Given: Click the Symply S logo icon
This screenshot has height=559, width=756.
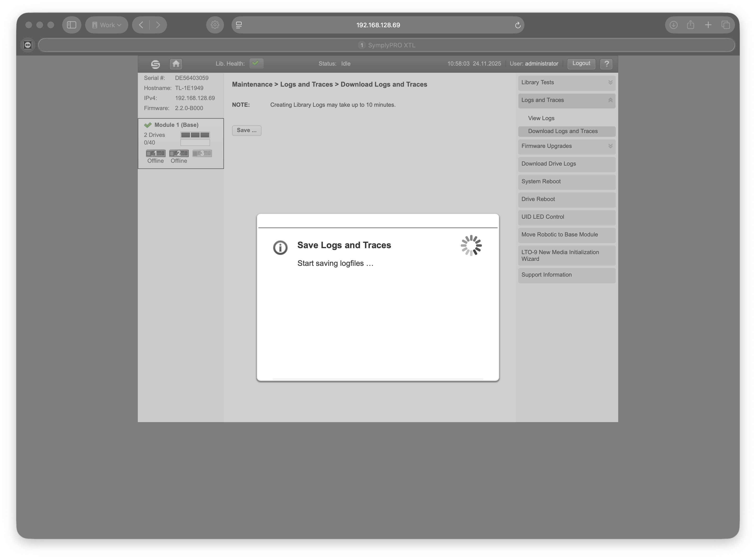Looking at the screenshot, I should pos(155,64).
